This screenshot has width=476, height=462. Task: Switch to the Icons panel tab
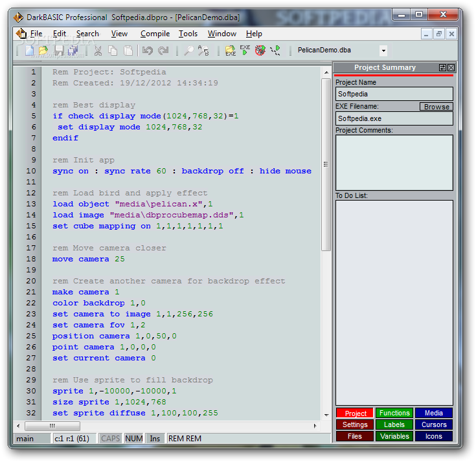434,436
